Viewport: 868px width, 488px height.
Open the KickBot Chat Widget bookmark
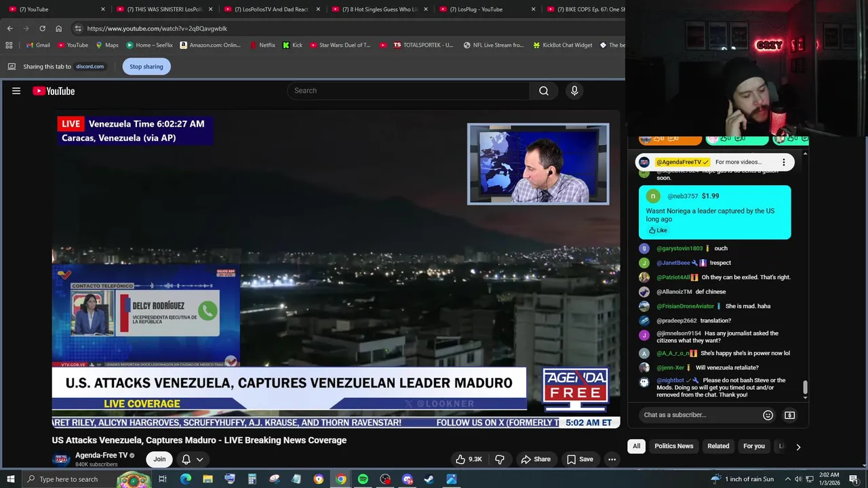pyautogui.click(x=562, y=45)
